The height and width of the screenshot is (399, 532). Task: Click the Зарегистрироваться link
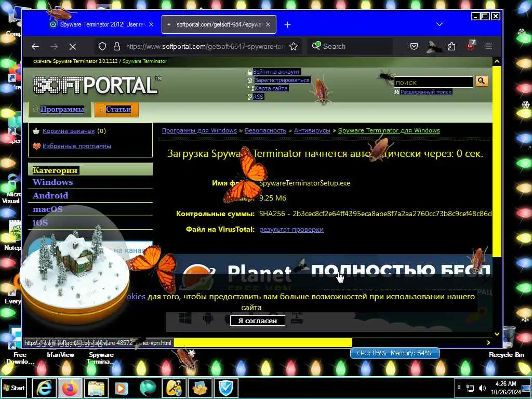pos(282,80)
